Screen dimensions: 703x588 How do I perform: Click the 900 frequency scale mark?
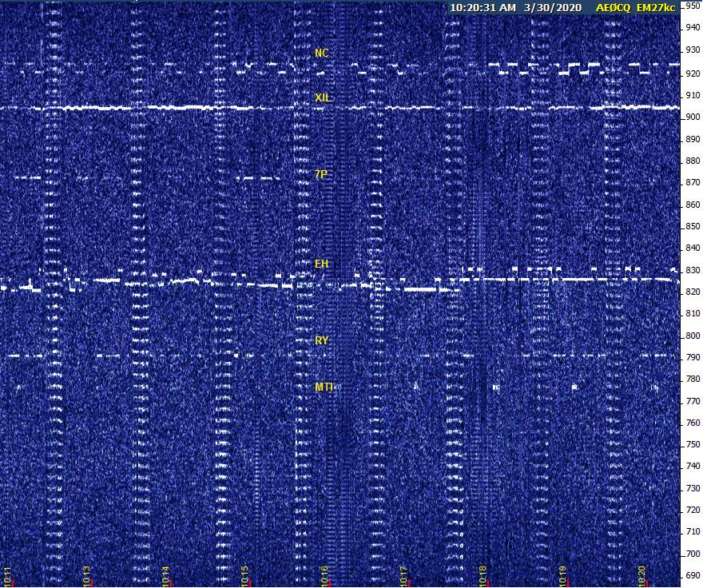point(692,117)
